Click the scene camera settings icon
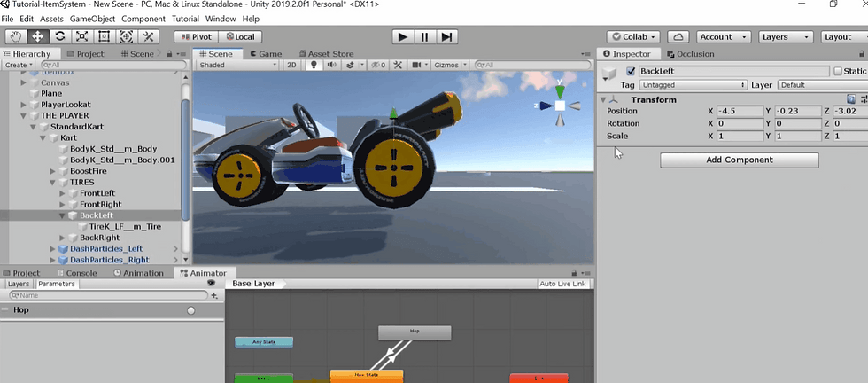Screen dimensions: 868x383 [416, 65]
